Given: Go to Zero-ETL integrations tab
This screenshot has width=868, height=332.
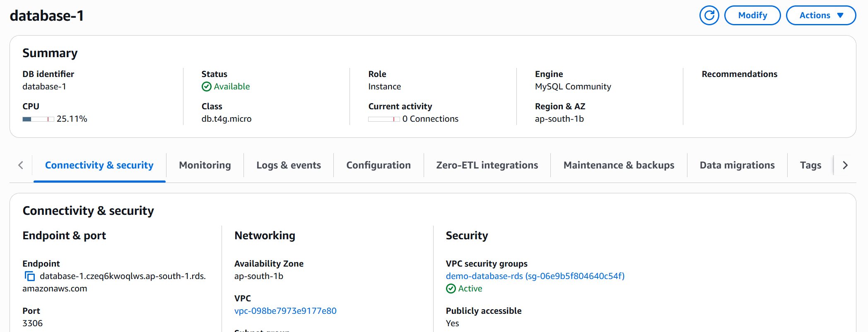Looking at the screenshot, I should tap(487, 165).
